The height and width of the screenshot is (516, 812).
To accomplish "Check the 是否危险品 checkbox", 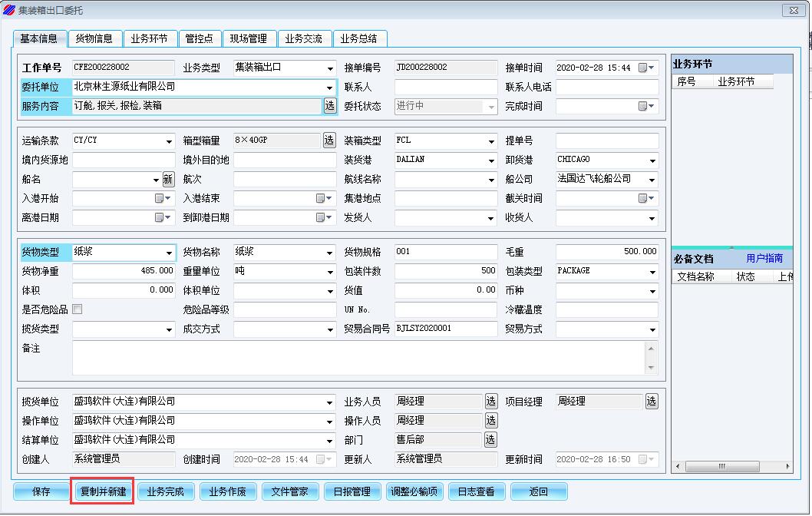I will [x=77, y=309].
